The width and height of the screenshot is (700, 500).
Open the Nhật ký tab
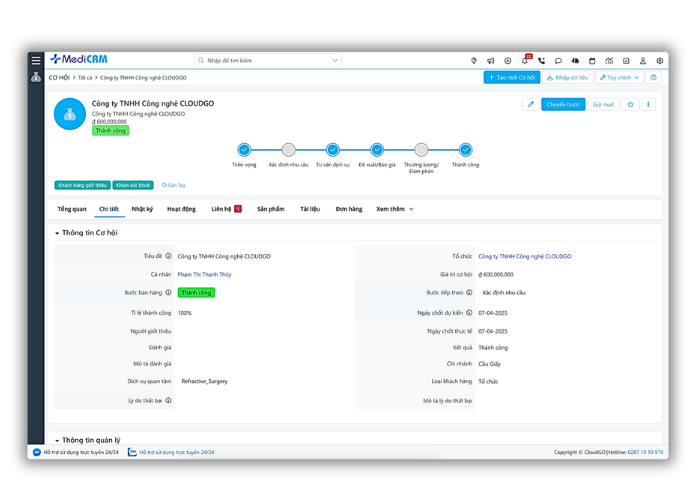point(142,209)
